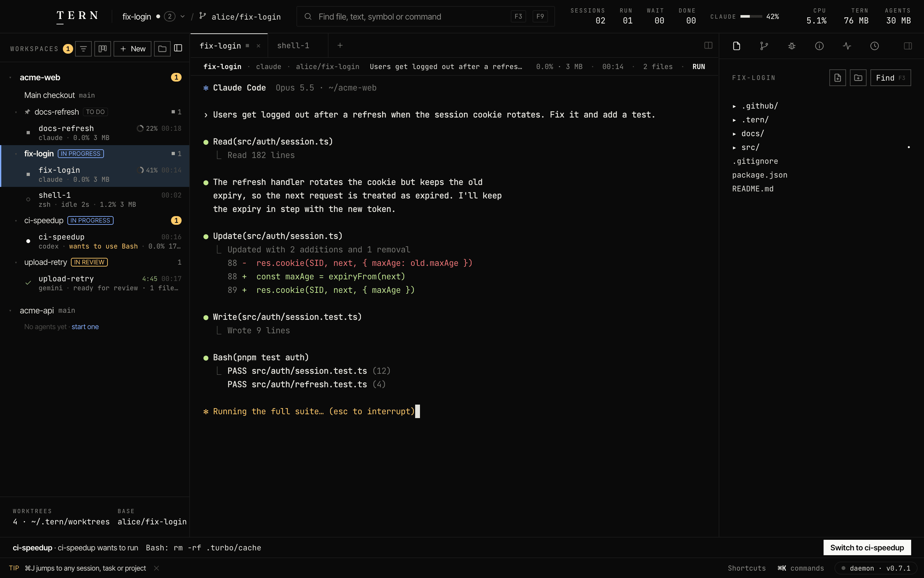
Task: Collapse the acme-web workspace
Action: pos(10,78)
